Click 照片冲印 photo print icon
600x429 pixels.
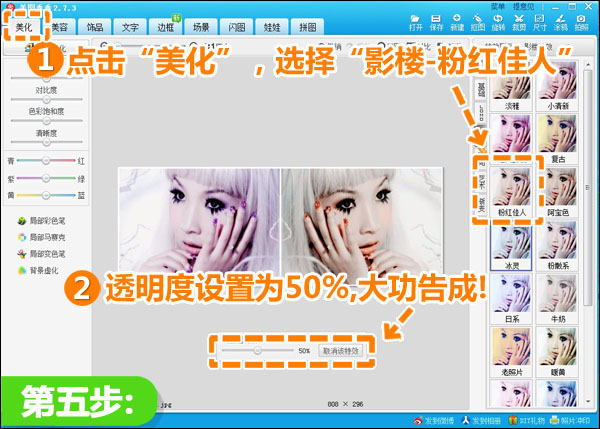pyautogui.click(x=570, y=421)
